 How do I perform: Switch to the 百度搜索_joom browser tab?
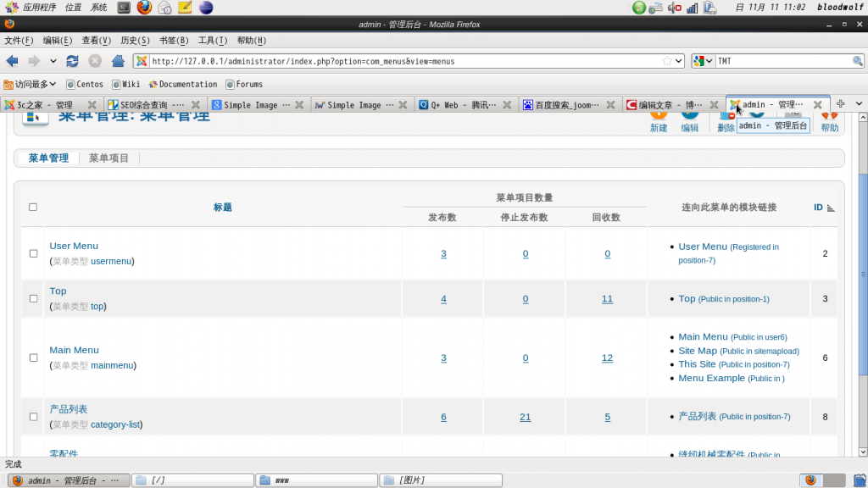click(569, 104)
